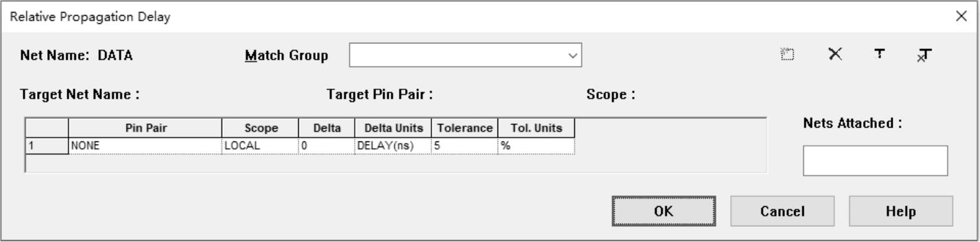Click the Tolerance column header
The image size is (980, 242).
click(464, 128)
